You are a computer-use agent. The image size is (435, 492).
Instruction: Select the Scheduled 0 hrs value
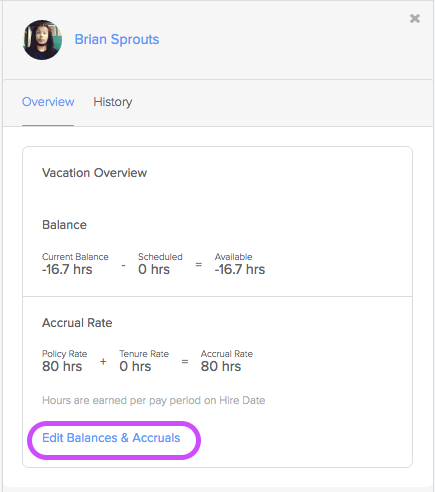point(154,269)
